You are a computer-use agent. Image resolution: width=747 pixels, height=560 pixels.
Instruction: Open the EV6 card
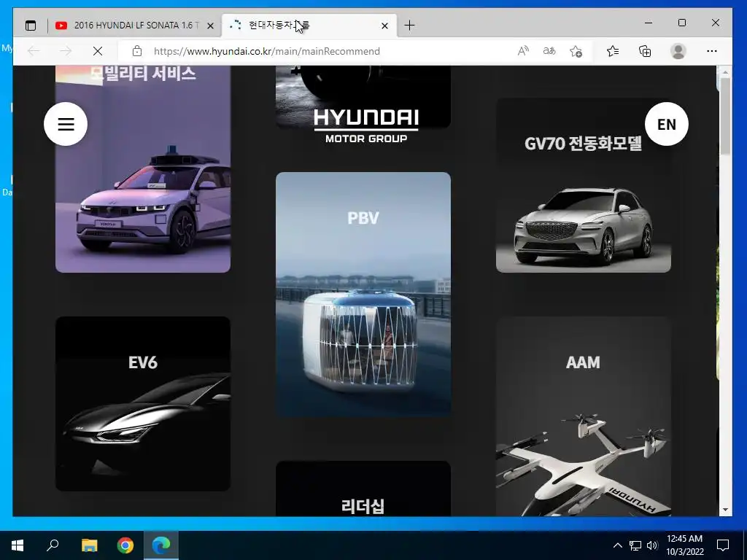click(x=143, y=404)
